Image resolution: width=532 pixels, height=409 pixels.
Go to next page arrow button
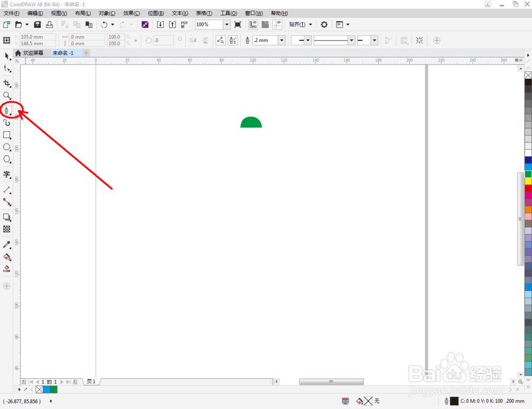point(62,382)
